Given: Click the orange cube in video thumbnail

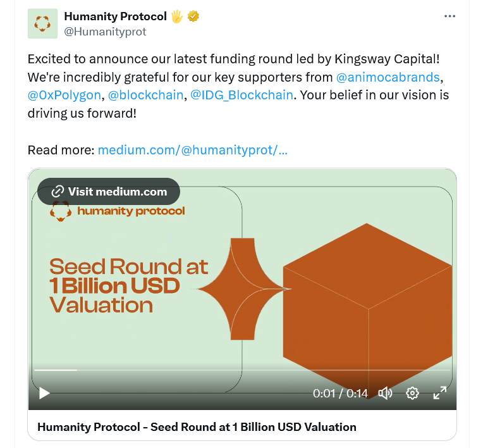Looking at the screenshot, I should (x=367, y=310).
